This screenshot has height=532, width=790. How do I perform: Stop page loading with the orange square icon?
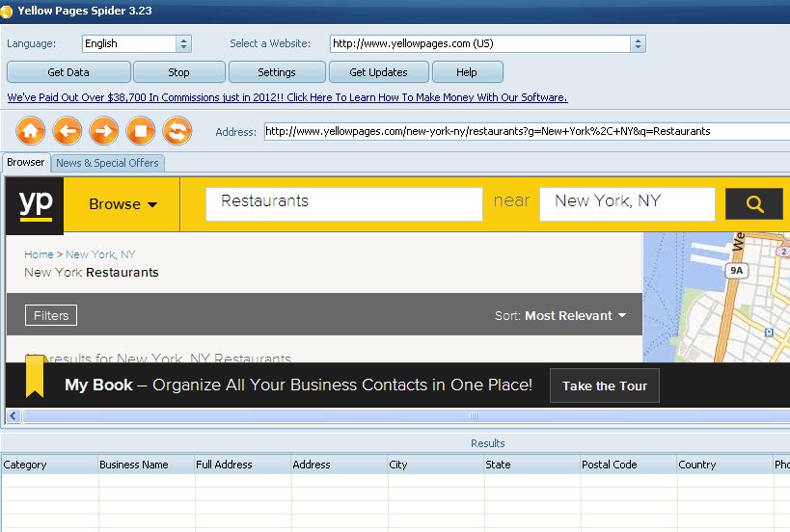(x=141, y=131)
